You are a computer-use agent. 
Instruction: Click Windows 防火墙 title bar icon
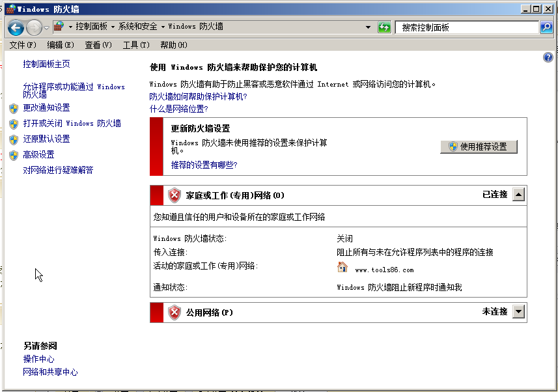click(11, 9)
